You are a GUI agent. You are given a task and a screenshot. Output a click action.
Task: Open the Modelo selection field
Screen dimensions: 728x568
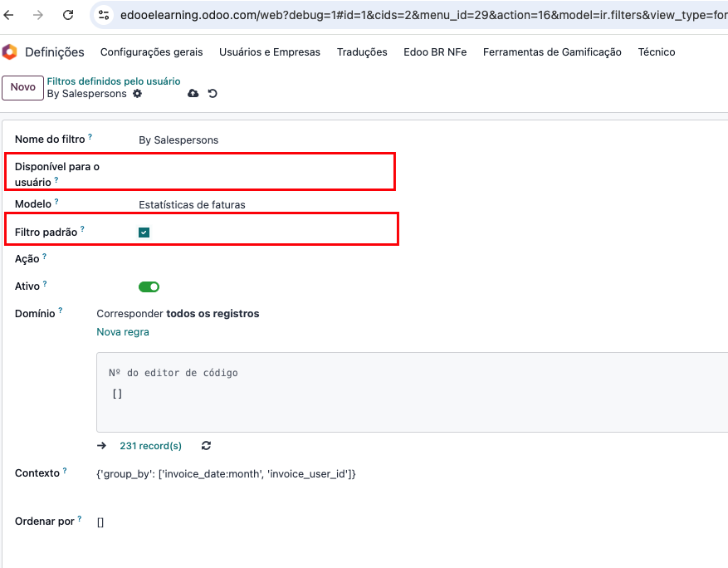click(192, 204)
